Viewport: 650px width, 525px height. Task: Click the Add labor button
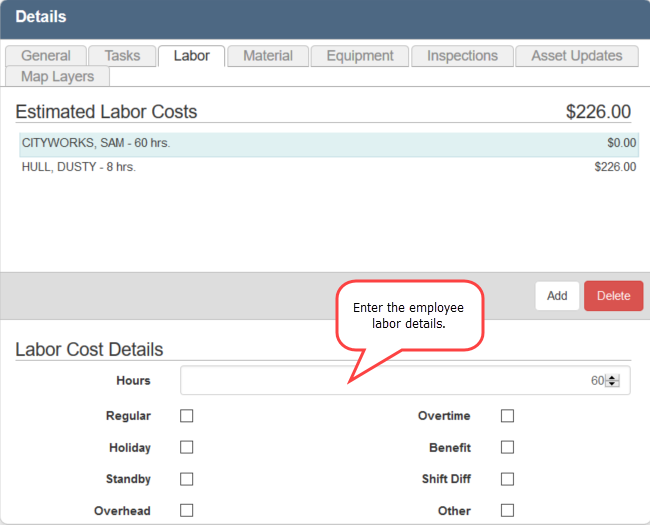(x=557, y=296)
